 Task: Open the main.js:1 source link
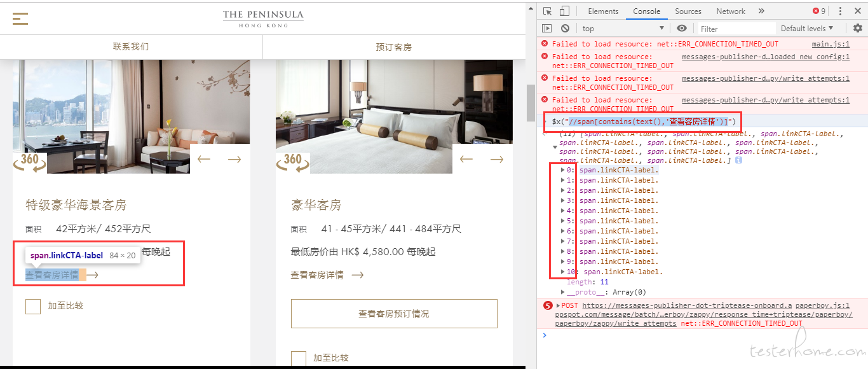click(x=831, y=44)
